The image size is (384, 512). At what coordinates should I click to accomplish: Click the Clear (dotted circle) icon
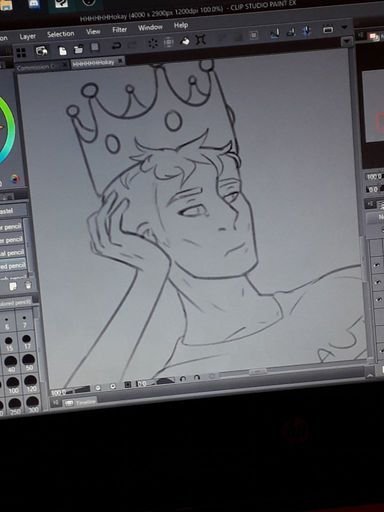[153, 43]
